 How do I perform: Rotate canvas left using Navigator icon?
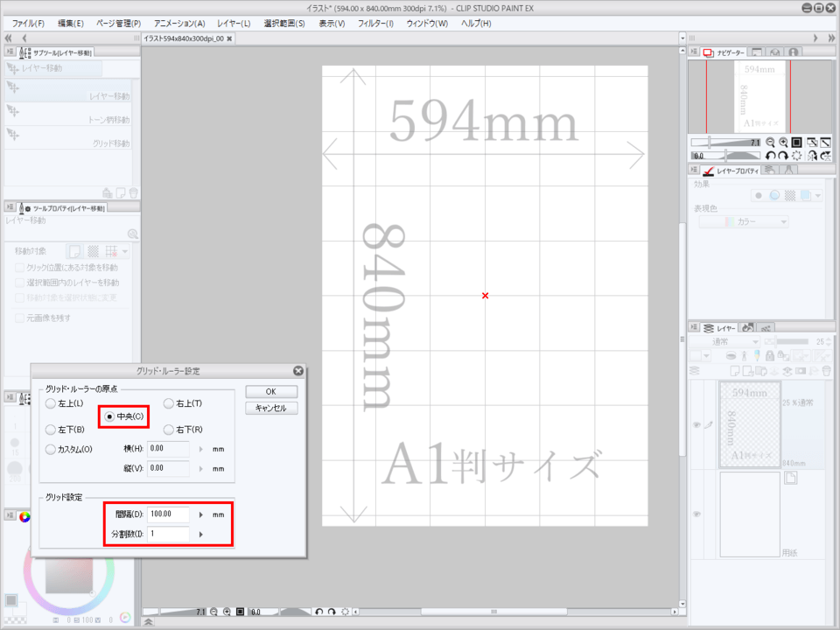[x=770, y=156]
